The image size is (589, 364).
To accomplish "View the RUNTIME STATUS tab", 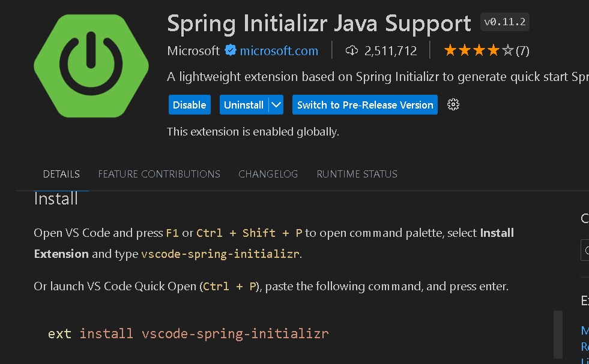I will point(357,174).
